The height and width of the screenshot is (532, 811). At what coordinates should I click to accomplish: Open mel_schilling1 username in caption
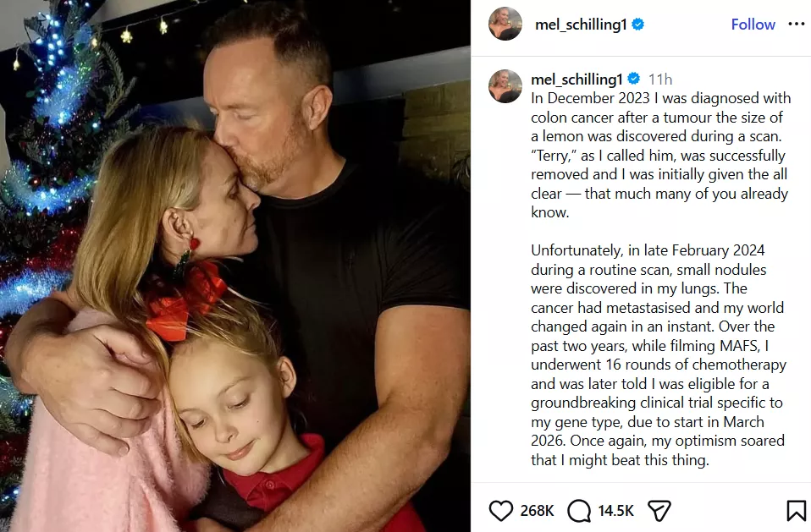point(577,79)
